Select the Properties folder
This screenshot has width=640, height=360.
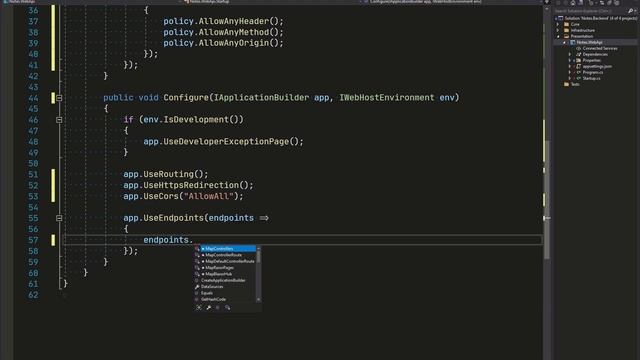pos(591,60)
